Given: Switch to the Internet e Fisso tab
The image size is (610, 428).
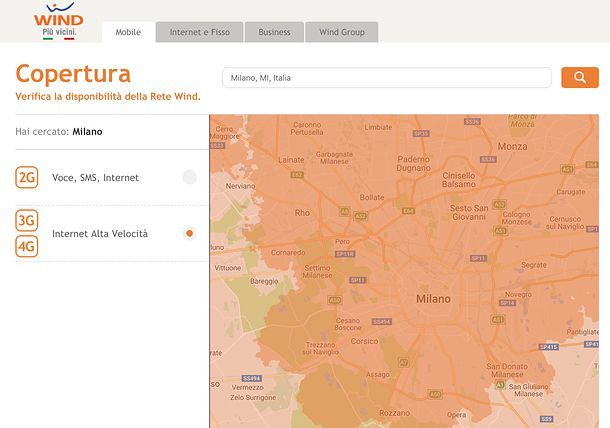Looking at the screenshot, I should click(x=200, y=32).
